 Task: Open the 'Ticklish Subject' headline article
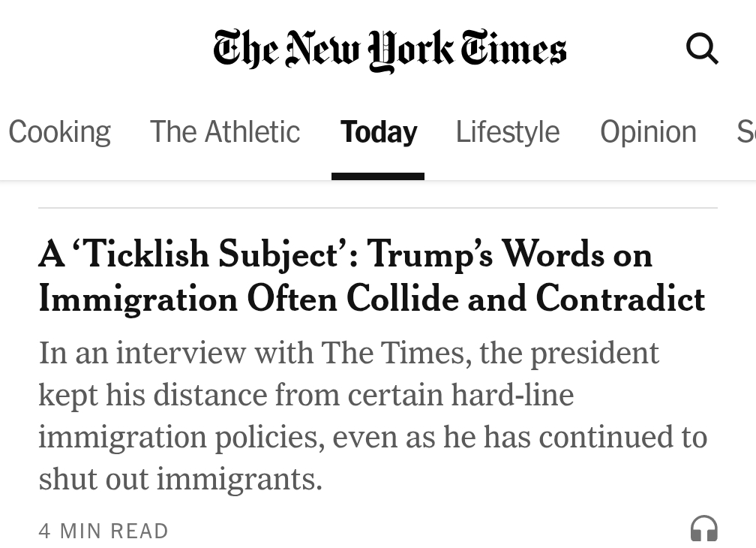tap(345, 255)
